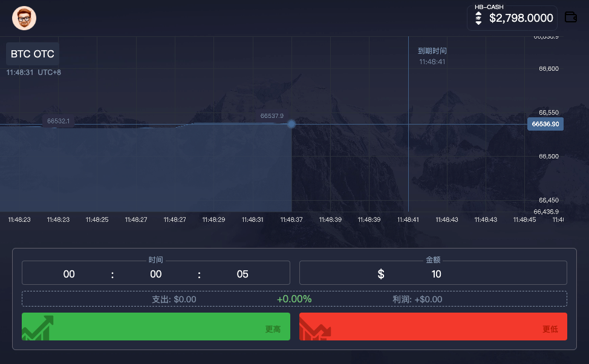The width and height of the screenshot is (589, 364).
Task: Open the wallet icon
Action: coord(571,18)
